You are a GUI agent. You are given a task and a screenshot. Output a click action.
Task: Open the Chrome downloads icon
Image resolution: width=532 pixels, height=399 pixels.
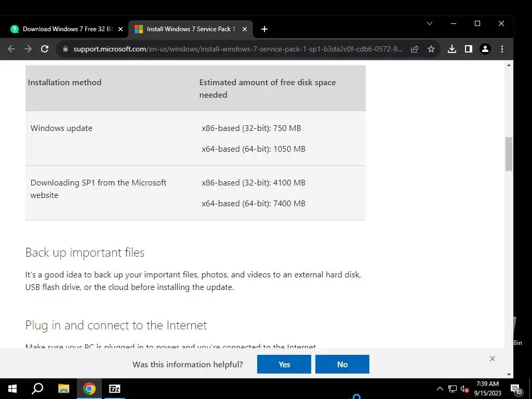point(452,49)
